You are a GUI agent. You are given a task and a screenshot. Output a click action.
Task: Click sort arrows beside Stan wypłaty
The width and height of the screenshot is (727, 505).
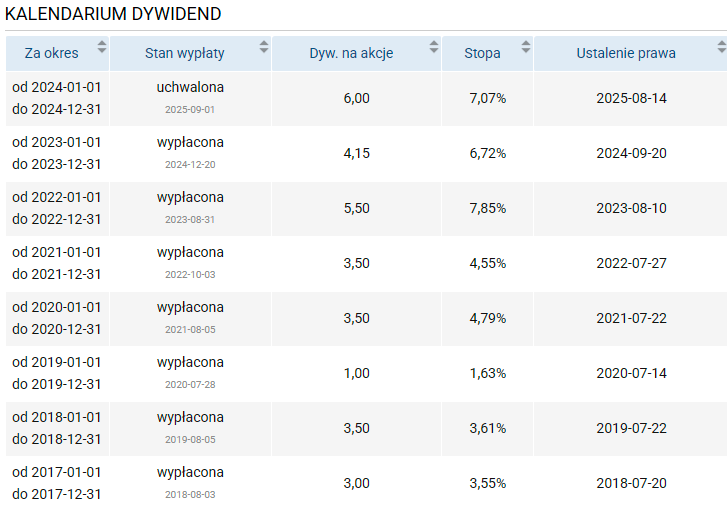(x=264, y=47)
